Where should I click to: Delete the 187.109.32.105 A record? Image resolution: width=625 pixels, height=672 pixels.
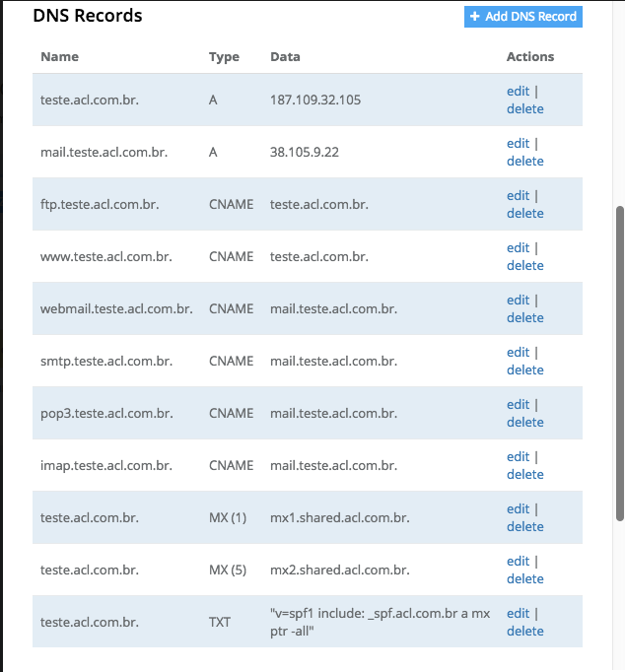click(524, 108)
